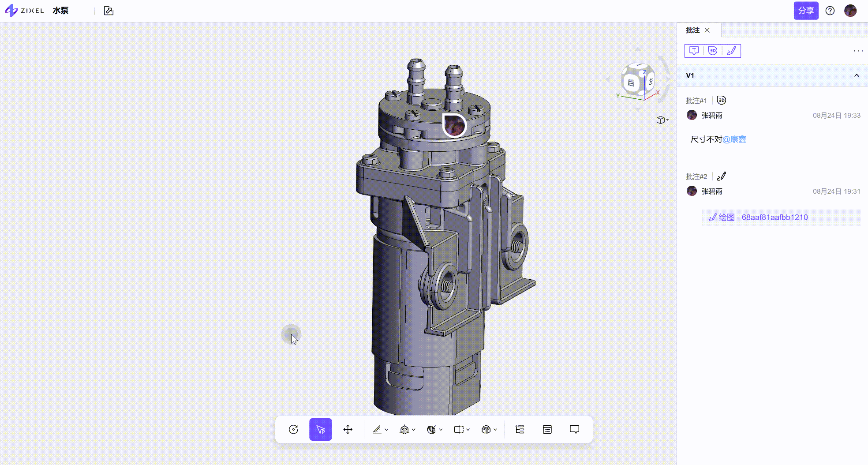The width and height of the screenshot is (868, 465).
Task: Select the 批注#2 annotation heading
Action: coord(696,176)
